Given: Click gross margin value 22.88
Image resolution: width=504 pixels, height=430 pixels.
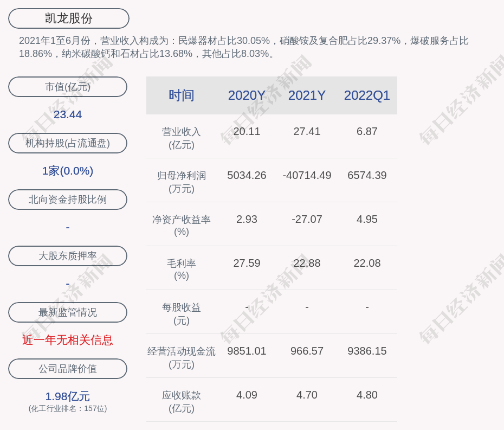Looking at the screenshot, I should tap(307, 263).
